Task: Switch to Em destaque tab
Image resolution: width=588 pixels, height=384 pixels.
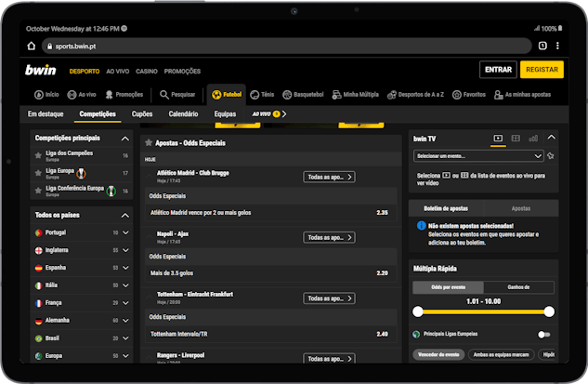Action: click(46, 113)
